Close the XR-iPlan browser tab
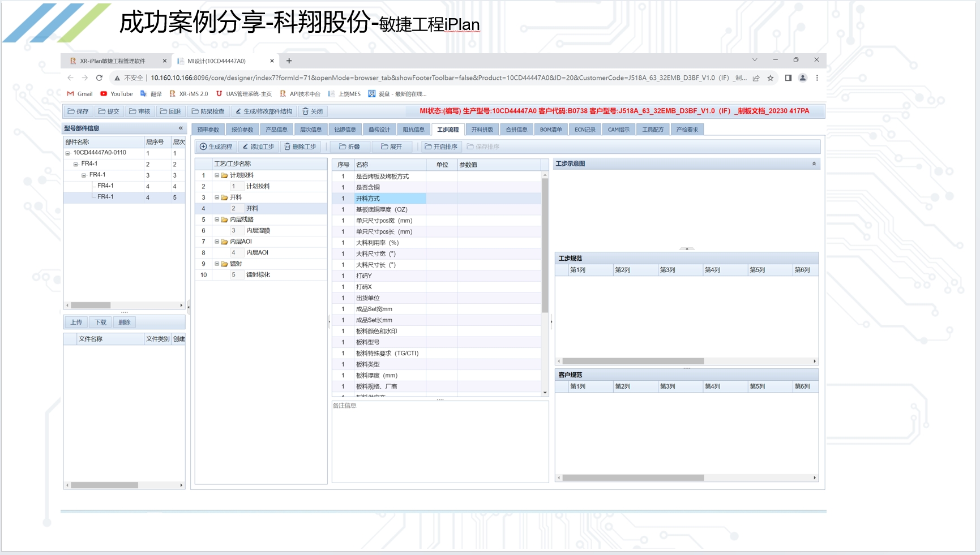 tap(165, 61)
